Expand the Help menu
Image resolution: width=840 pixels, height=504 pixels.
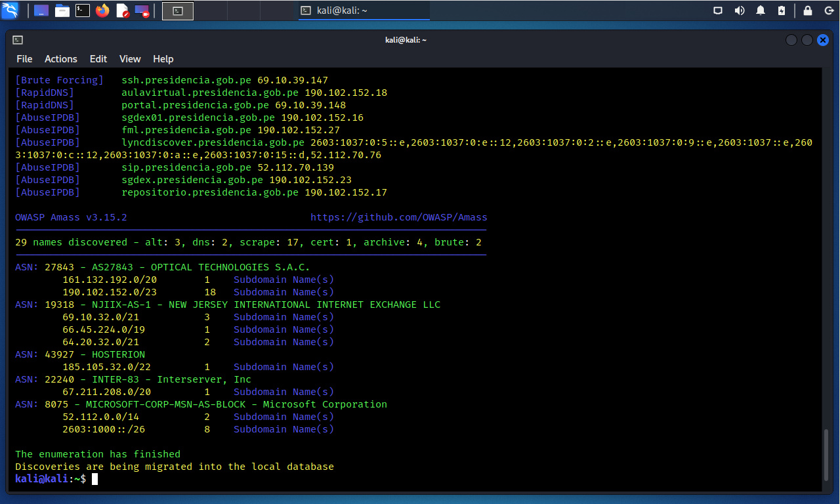[x=163, y=59]
